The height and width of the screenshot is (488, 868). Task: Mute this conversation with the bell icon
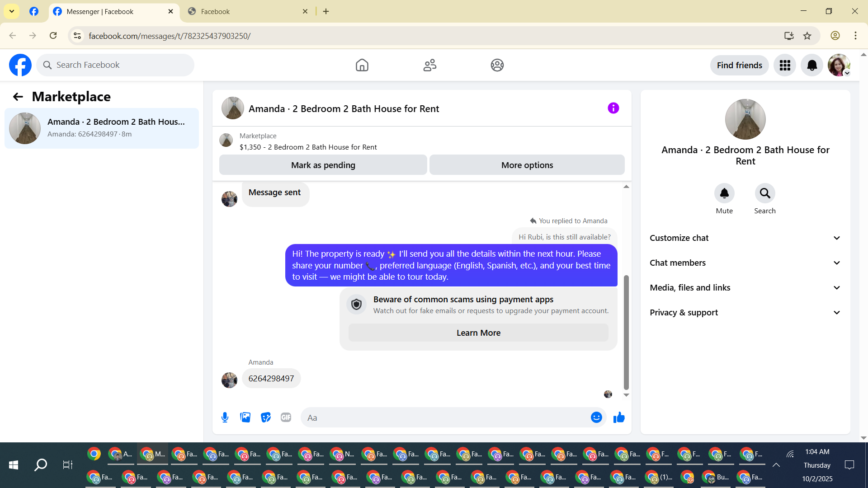pos(724,193)
